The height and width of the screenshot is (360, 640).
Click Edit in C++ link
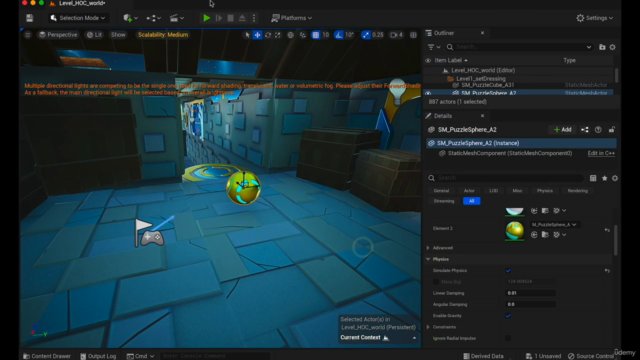point(601,153)
